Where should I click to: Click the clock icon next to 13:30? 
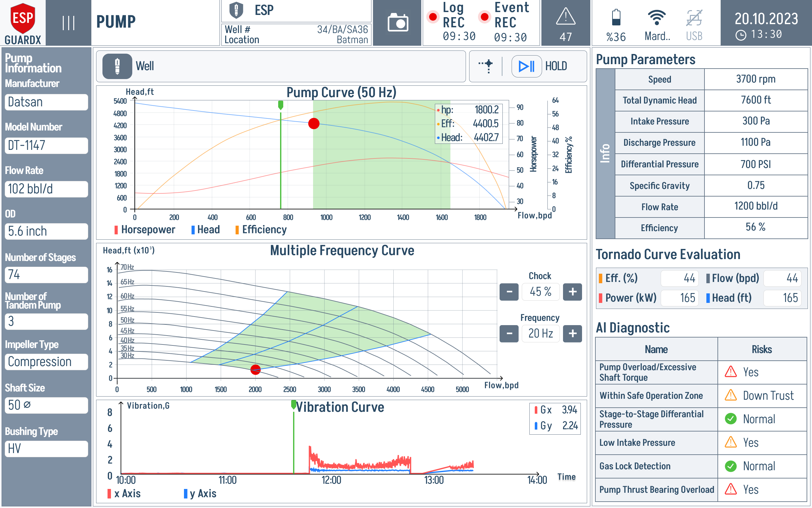click(x=741, y=35)
